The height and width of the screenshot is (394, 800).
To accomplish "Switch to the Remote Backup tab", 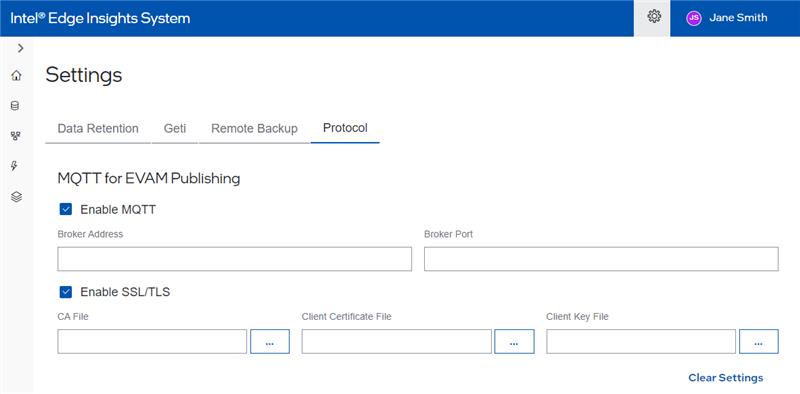I will click(254, 129).
